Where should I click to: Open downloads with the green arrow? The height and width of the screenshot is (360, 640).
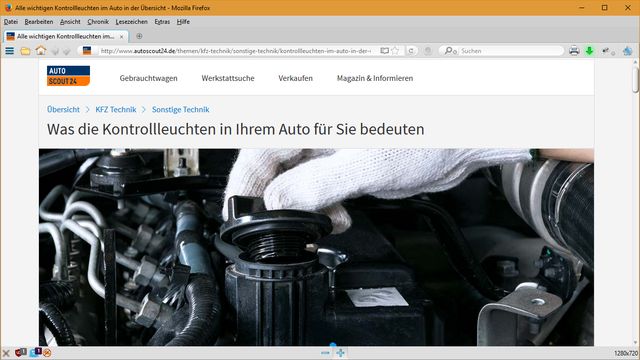pos(589,51)
